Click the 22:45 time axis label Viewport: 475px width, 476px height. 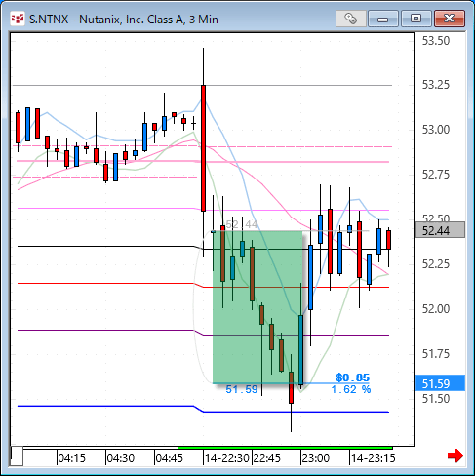coord(266,458)
